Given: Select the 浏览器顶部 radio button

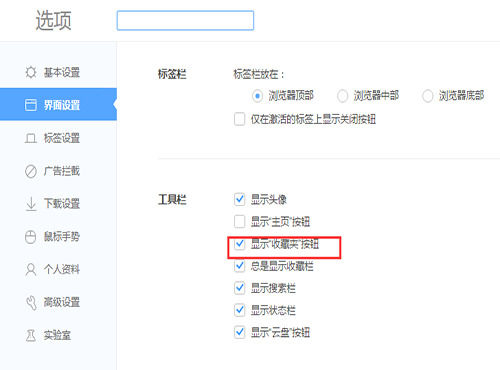Looking at the screenshot, I should click(x=257, y=96).
